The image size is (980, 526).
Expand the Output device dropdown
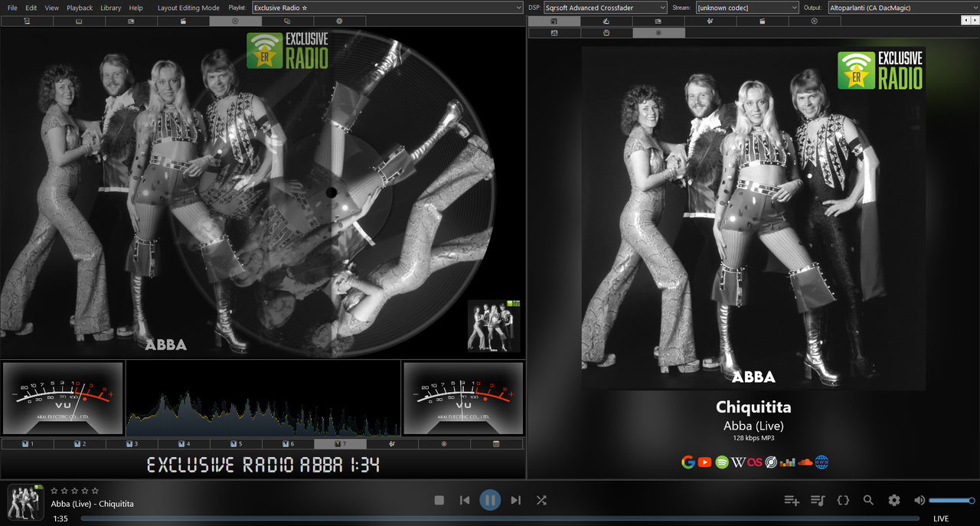tap(903, 8)
